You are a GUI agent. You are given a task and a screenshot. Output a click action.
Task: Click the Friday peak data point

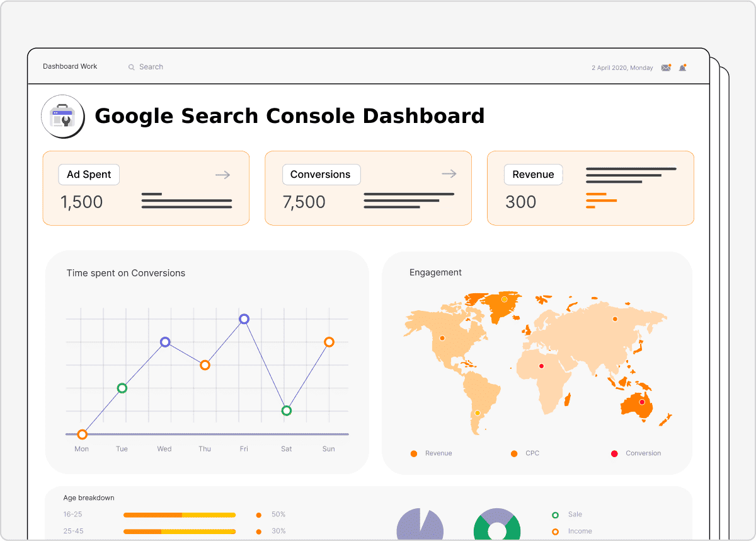tap(244, 319)
